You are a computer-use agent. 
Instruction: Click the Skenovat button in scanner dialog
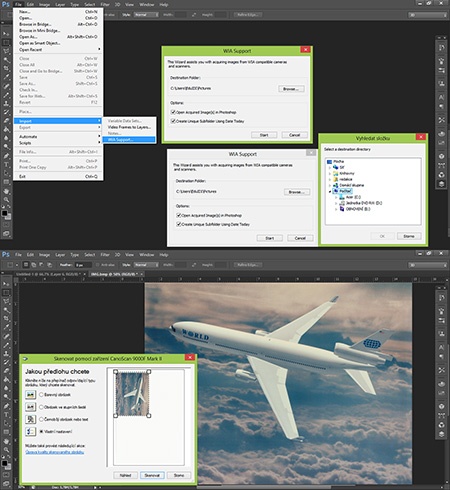point(152,475)
